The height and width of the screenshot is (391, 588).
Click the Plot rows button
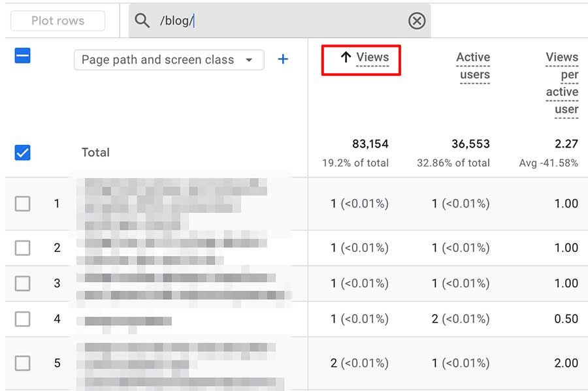[57, 20]
